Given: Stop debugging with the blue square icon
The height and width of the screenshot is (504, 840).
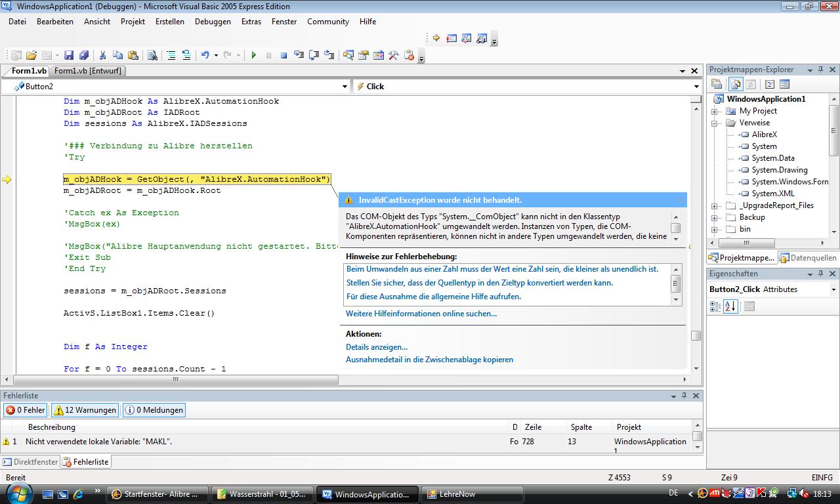Looking at the screenshot, I should click(283, 56).
